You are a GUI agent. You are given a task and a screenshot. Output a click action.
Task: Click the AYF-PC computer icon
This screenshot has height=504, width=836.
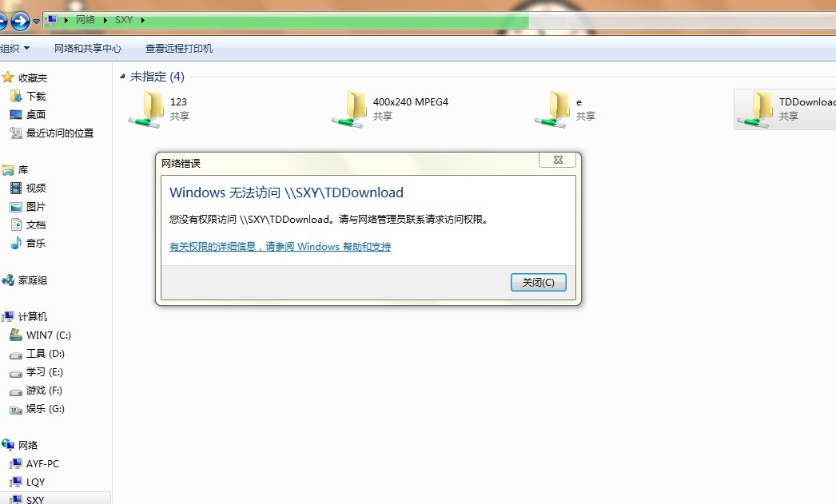tap(16, 463)
